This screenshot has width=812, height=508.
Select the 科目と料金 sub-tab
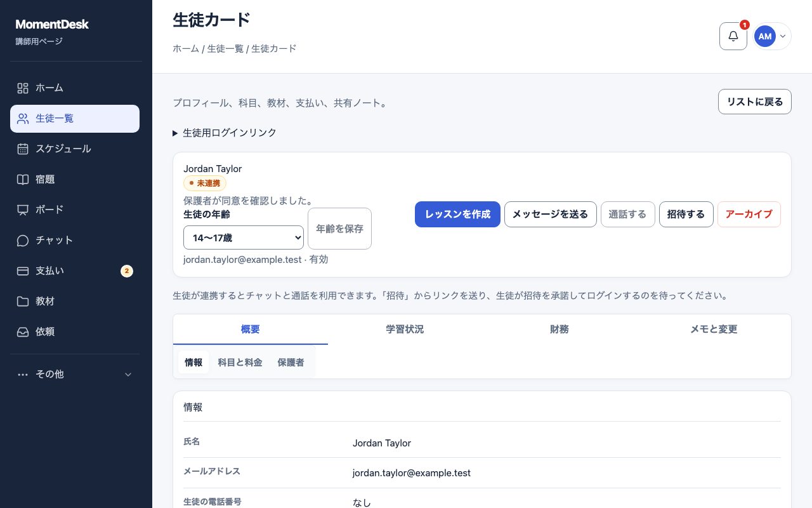[240, 363]
